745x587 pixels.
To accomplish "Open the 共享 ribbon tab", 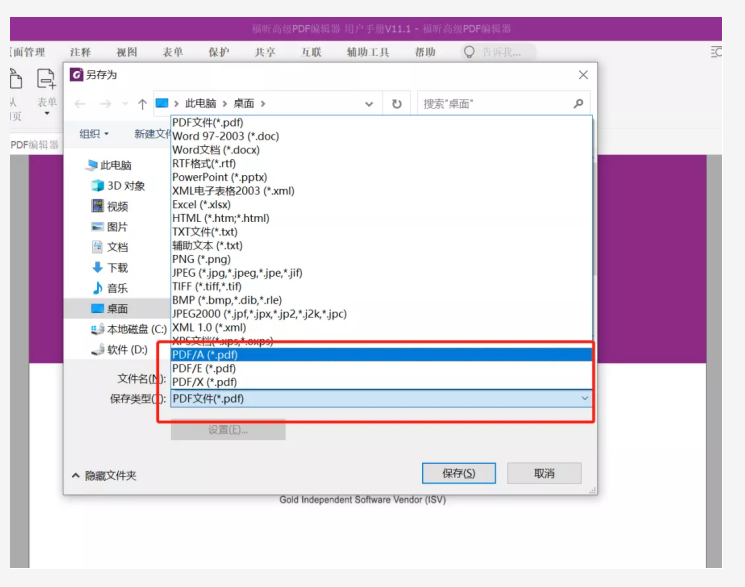I will (265, 52).
